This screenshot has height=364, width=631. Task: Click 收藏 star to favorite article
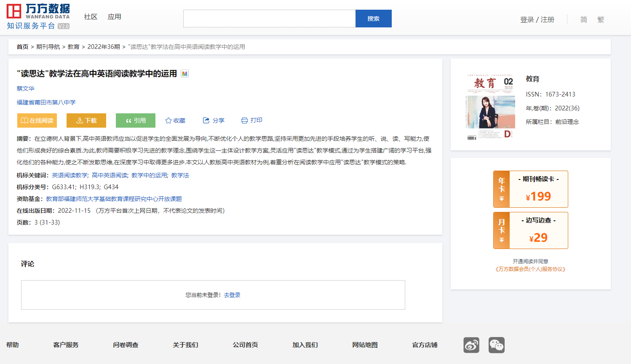tap(175, 120)
